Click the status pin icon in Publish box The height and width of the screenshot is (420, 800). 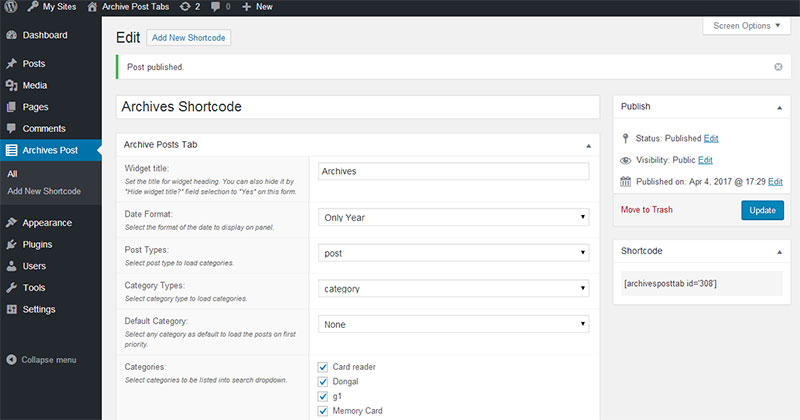click(x=626, y=138)
